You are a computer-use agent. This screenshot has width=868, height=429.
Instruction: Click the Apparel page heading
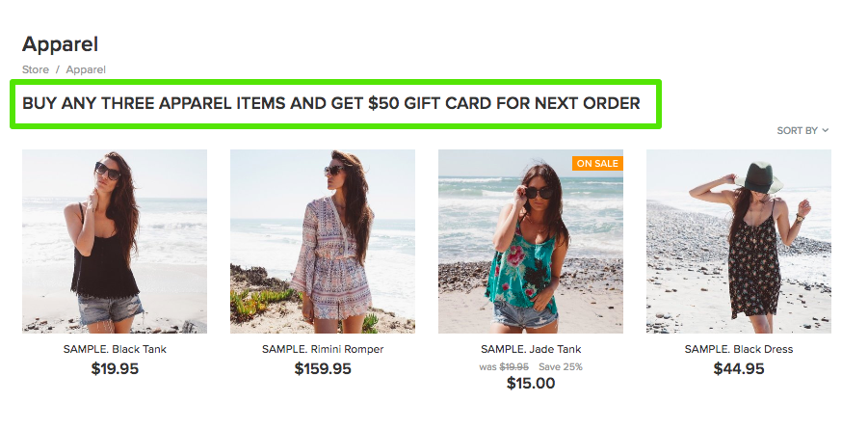point(61,44)
